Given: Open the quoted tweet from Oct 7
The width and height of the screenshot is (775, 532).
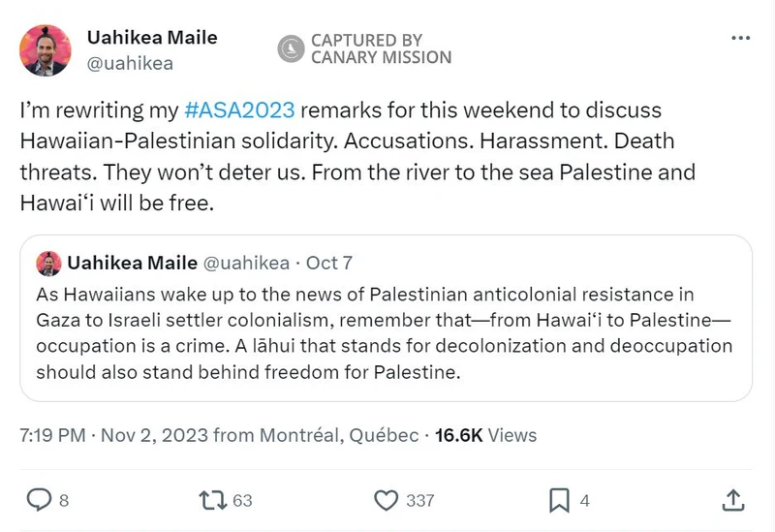Looking at the screenshot, I should 386,331.
